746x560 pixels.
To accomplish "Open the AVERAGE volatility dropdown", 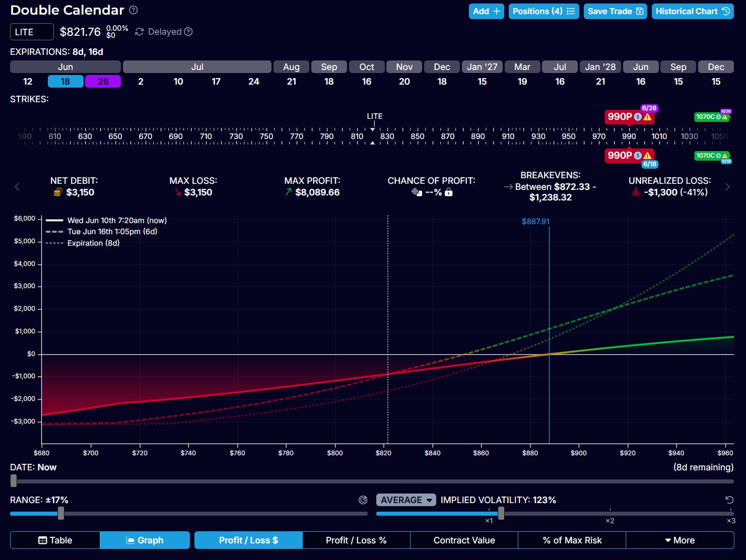I will click(x=406, y=500).
